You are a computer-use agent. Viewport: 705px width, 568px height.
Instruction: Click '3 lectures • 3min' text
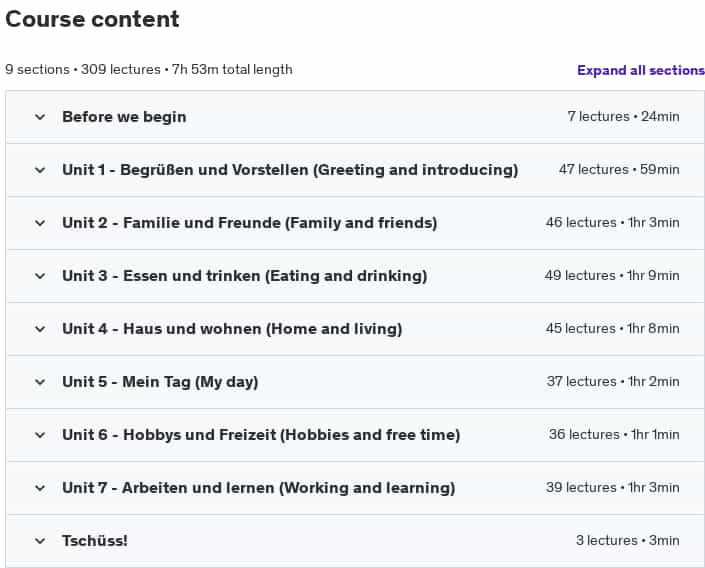[628, 540]
